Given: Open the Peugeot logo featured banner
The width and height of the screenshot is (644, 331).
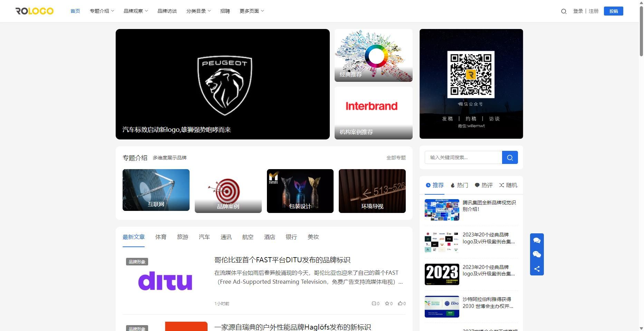Looking at the screenshot, I should point(223,84).
